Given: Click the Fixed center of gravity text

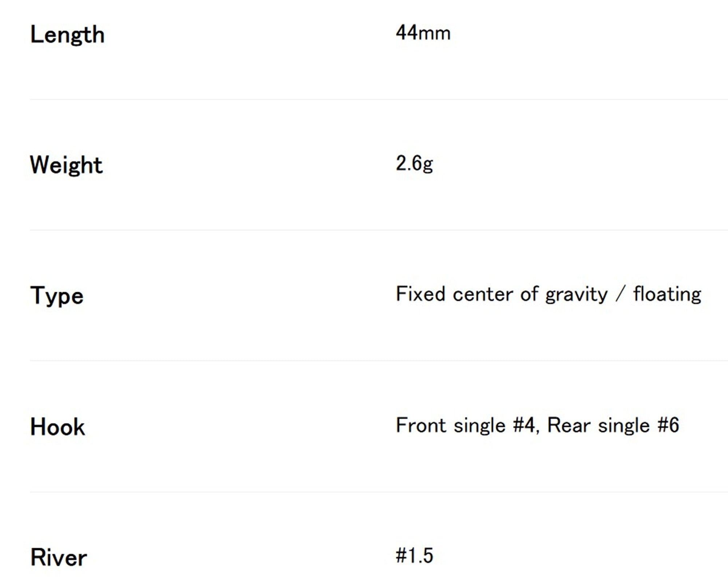Looking at the screenshot, I should (x=502, y=294).
